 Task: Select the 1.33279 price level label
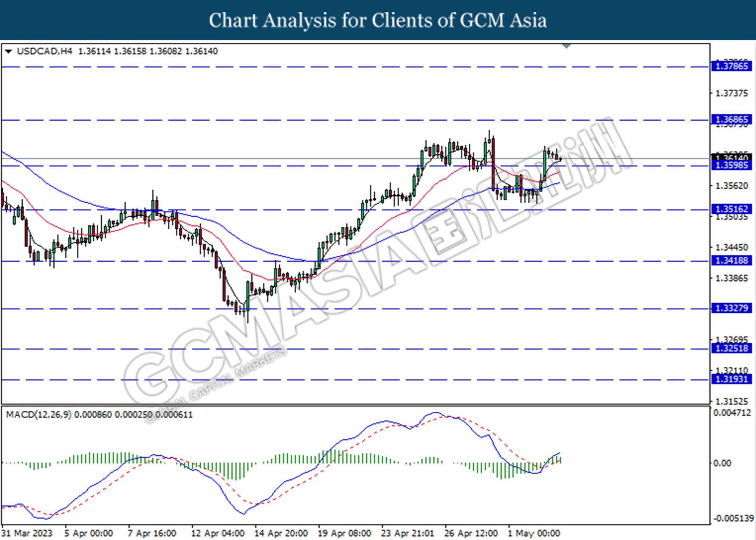(731, 308)
